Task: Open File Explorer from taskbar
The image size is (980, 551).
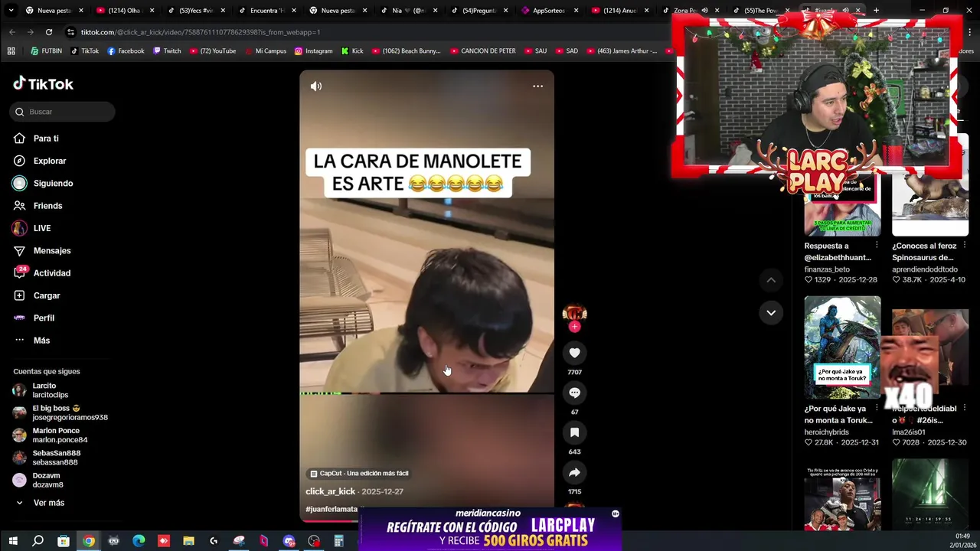Action: tap(188, 541)
